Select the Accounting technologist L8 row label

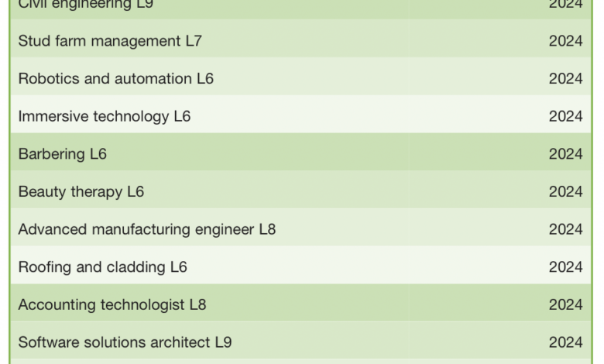[112, 304]
